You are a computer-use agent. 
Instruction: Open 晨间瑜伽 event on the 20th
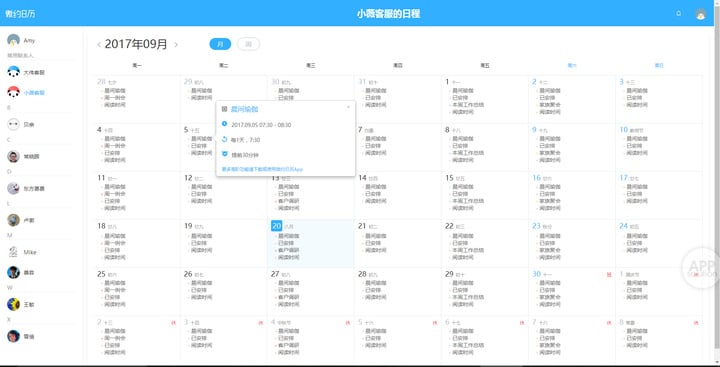click(x=288, y=236)
